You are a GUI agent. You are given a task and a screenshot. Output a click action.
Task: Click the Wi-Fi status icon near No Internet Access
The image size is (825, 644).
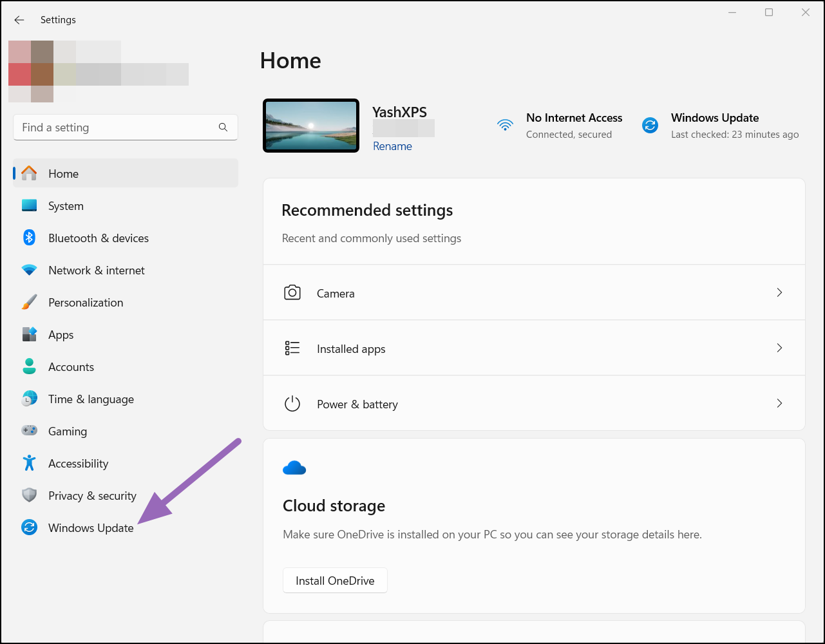point(505,126)
